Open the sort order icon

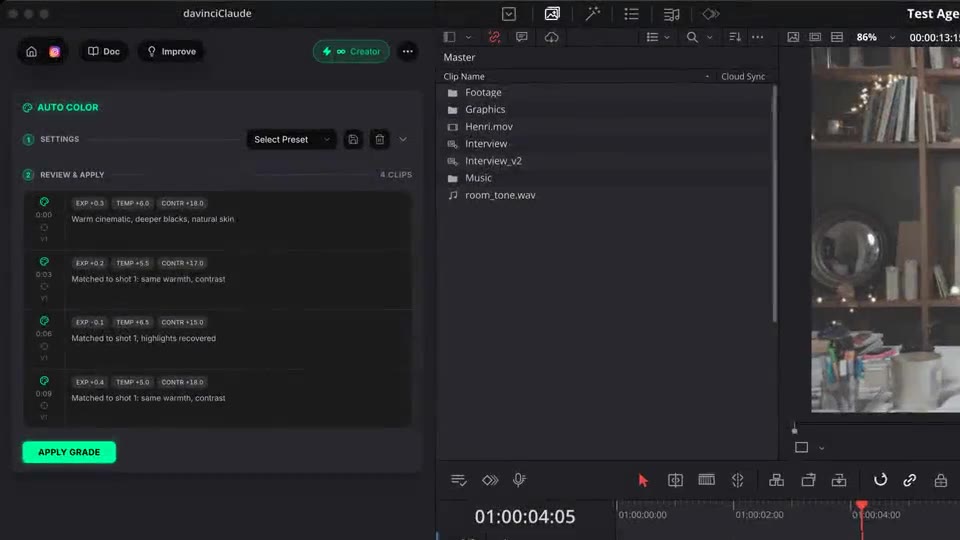click(x=735, y=37)
